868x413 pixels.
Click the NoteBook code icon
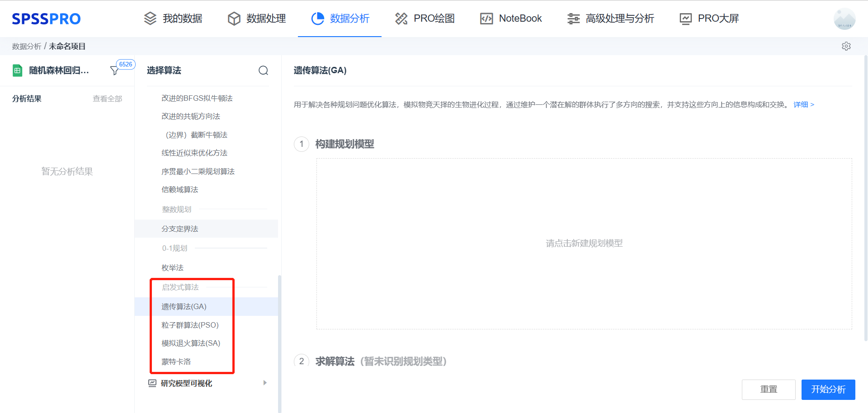pos(486,19)
